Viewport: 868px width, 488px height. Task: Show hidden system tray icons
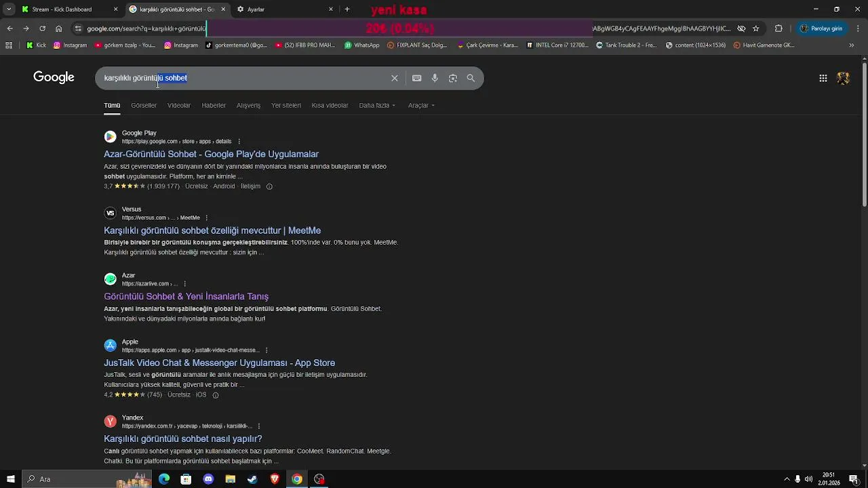(787, 479)
